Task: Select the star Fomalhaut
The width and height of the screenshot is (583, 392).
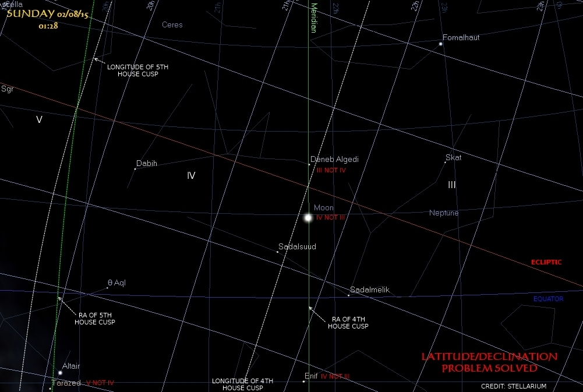Action: 441,44
